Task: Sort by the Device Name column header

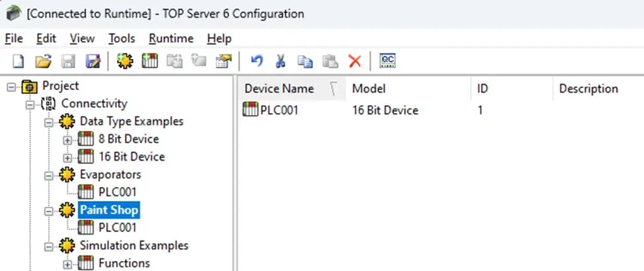Action: click(279, 89)
